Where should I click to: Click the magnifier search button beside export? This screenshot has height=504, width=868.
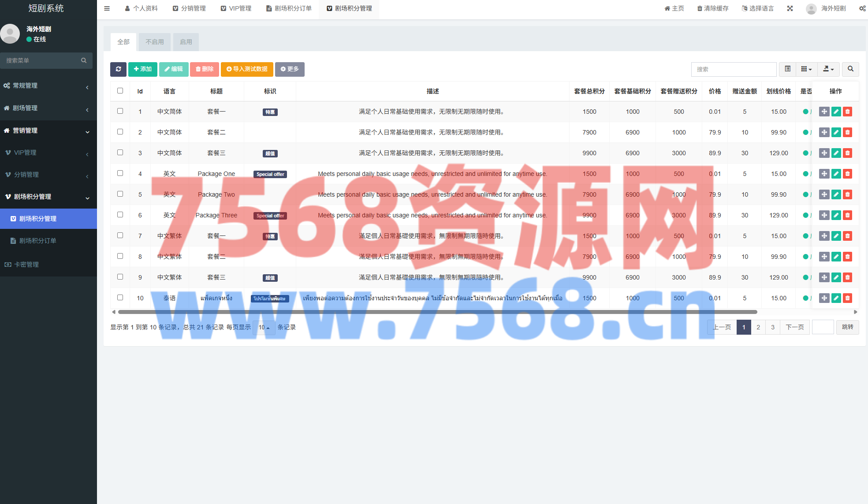click(850, 69)
